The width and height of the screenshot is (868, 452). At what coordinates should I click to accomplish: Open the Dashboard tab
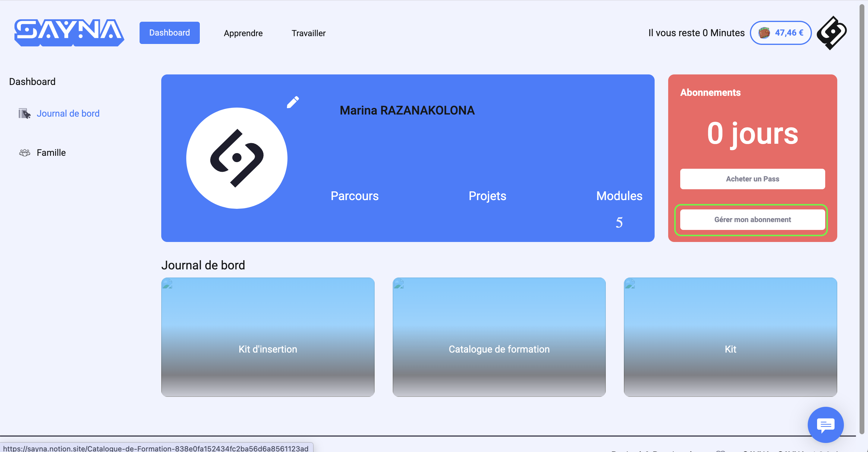pyautogui.click(x=169, y=33)
